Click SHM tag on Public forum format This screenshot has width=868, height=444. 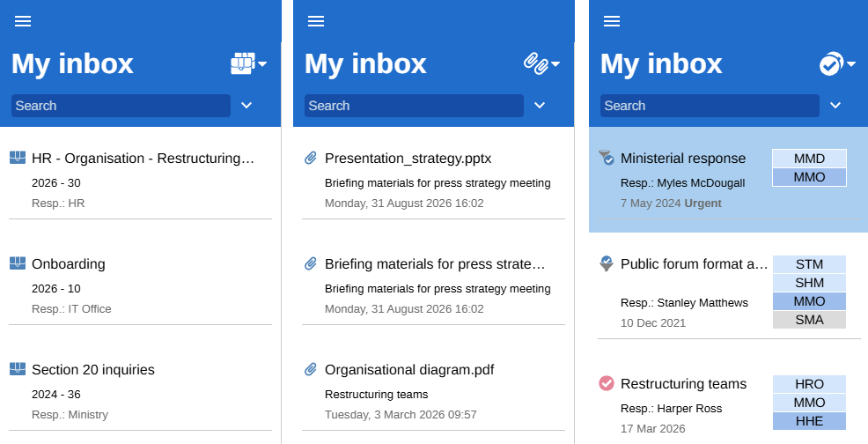pyautogui.click(x=809, y=283)
